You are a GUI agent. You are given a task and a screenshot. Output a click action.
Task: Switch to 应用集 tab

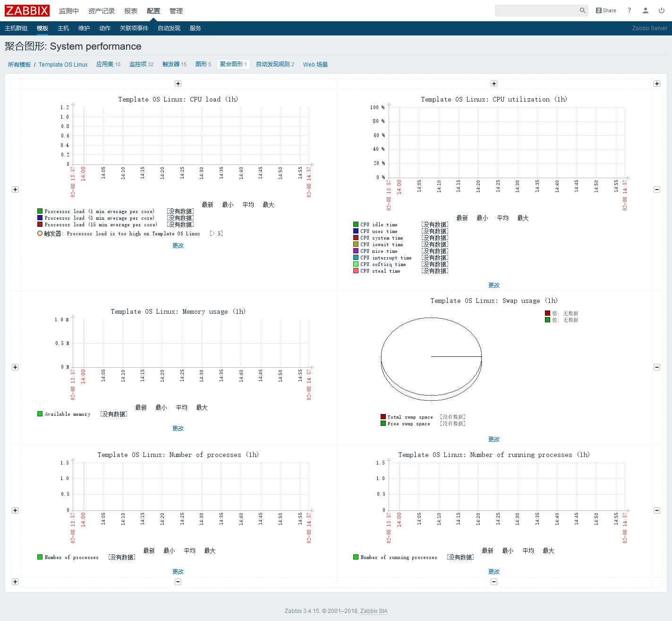tap(105, 64)
